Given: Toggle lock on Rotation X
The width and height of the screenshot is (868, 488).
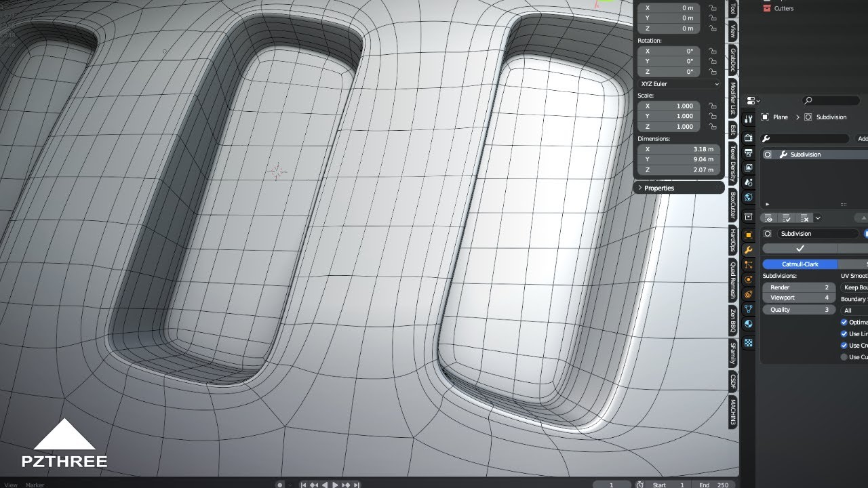Looking at the screenshot, I should 712,51.
